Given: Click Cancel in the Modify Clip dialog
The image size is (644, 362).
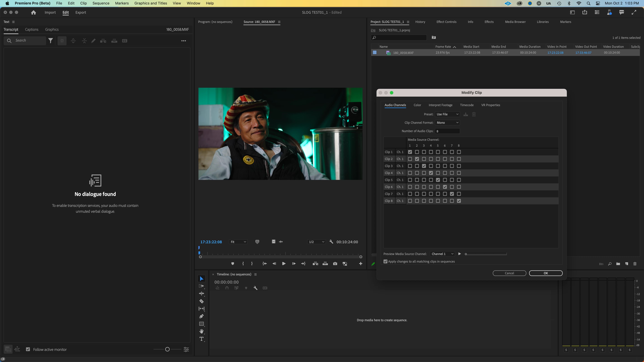Looking at the screenshot, I should click(x=509, y=273).
